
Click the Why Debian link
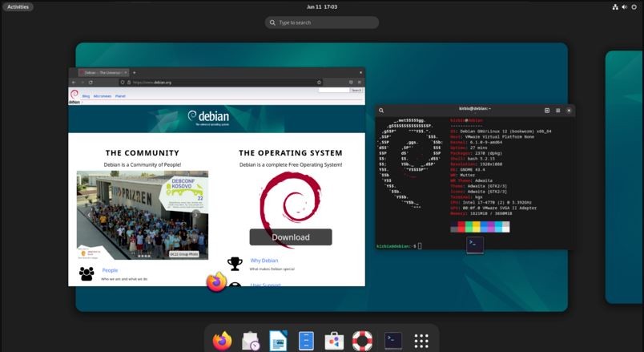(264, 261)
